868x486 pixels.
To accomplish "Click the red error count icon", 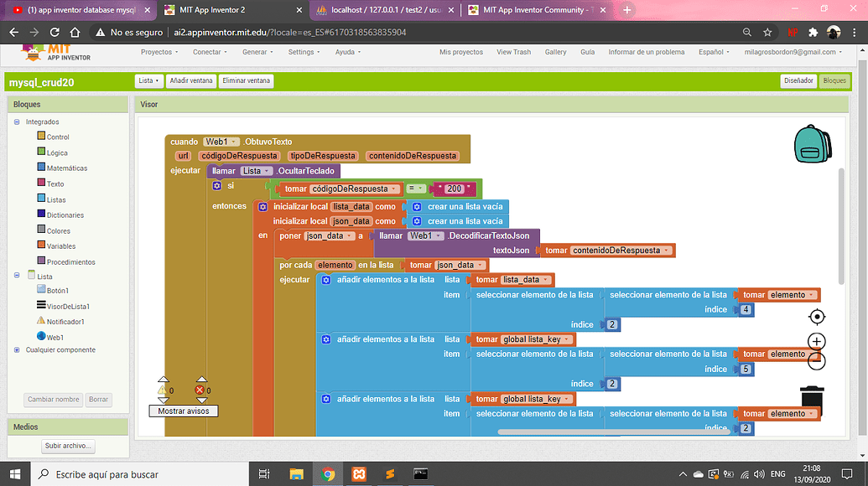I will (x=200, y=390).
